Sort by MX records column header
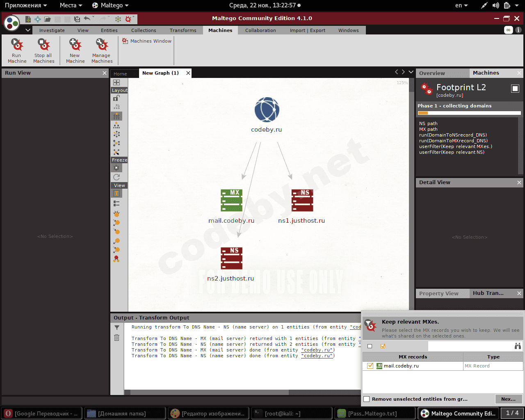 [x=413, y=357]
